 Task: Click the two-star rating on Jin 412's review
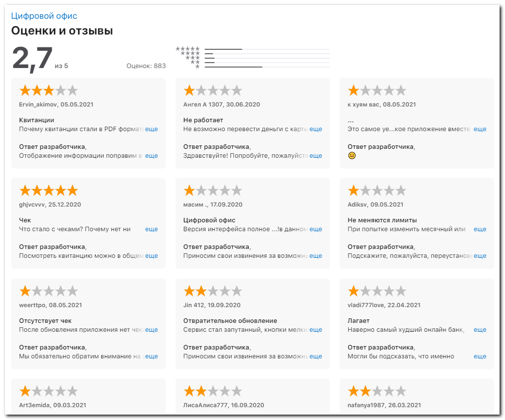[x=213, y=291]
